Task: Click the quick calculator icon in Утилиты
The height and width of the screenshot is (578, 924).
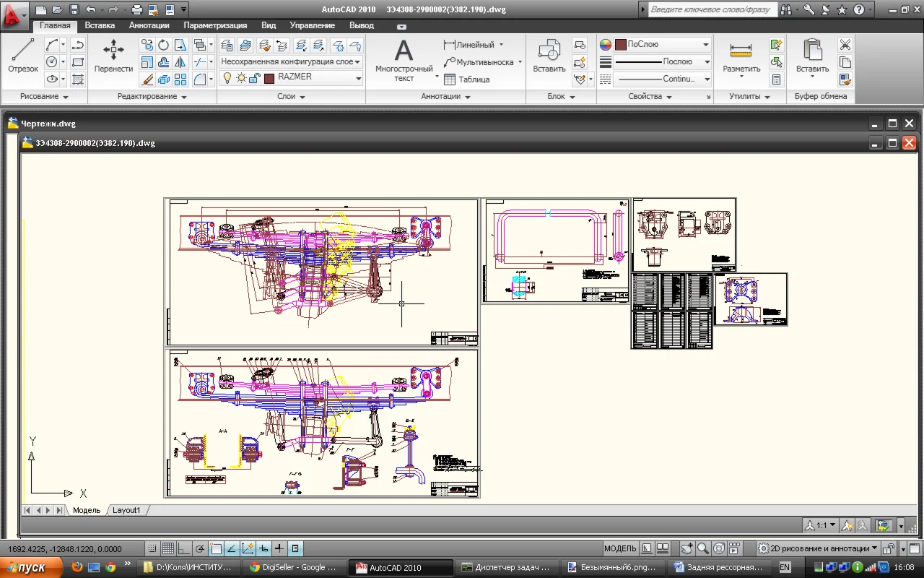Action: click(777, 79)
